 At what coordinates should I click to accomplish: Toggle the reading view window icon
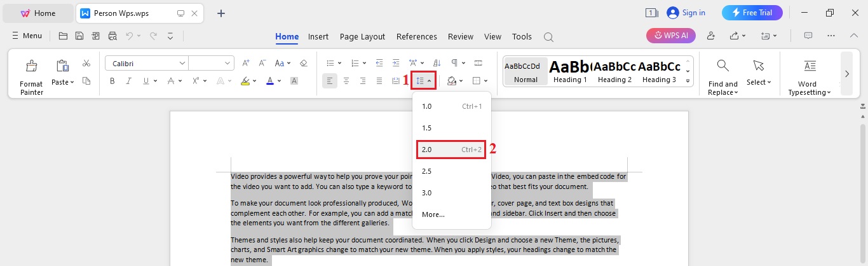(x=651, y=13)
